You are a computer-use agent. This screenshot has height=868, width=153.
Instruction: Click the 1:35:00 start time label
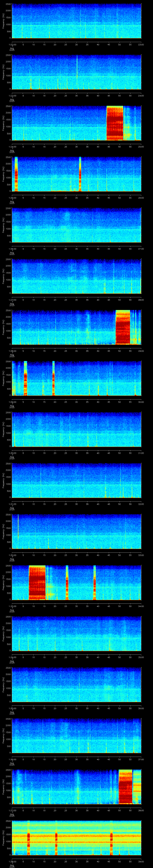point(12,708)
